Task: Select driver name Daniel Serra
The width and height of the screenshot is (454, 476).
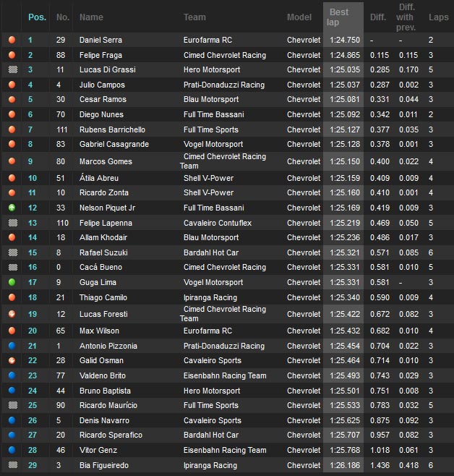Action: (x=100, y=40)
